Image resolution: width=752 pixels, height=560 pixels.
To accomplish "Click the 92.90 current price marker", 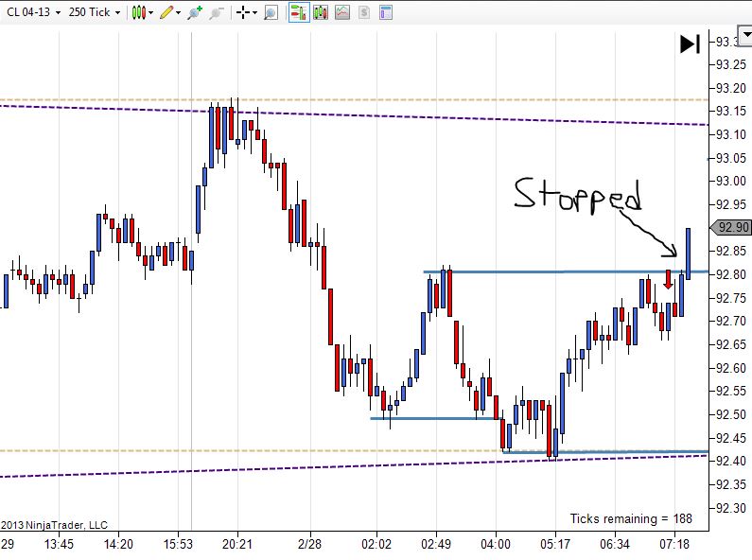I will tap(730, 227).
